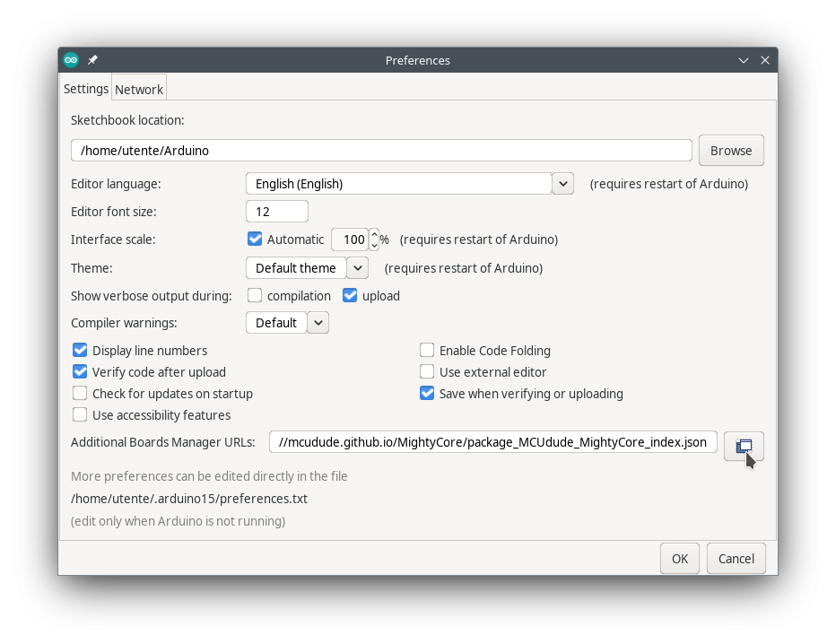Enable Code Folding checkbox
The height and width of the screenshot is (644, 836).
427,351
